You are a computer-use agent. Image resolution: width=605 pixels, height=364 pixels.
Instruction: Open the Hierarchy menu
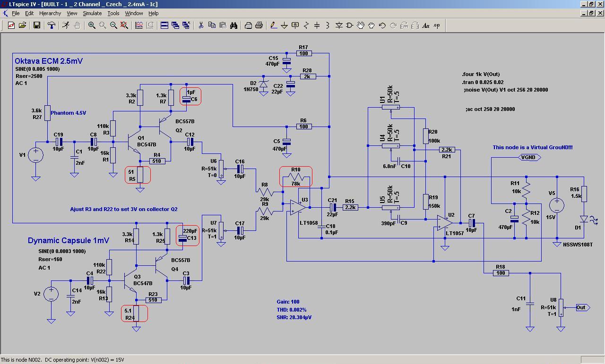point(50,13)
